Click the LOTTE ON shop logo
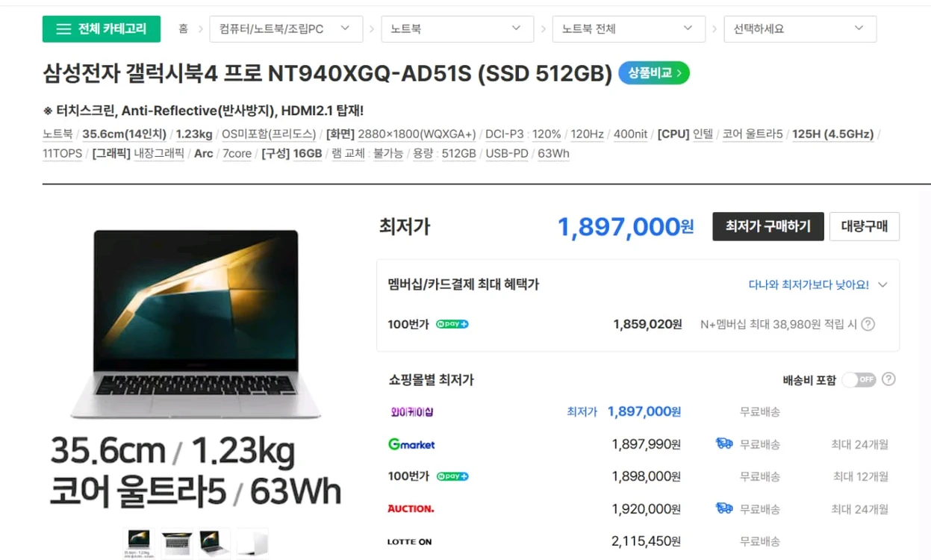The width and height of the screenshot is (931, 560). click(x=409, y=541)
